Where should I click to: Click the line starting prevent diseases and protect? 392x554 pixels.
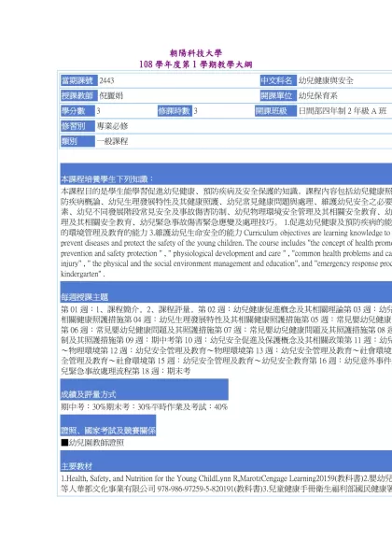[226, 243]
